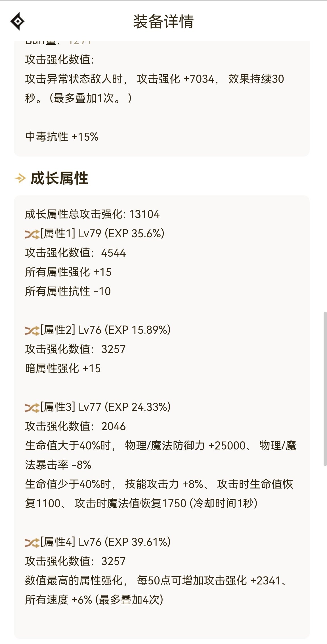327x644 pixels.
Task: Click the 成长属性总攻击强化: 13104 line
Action: point(92,214)
